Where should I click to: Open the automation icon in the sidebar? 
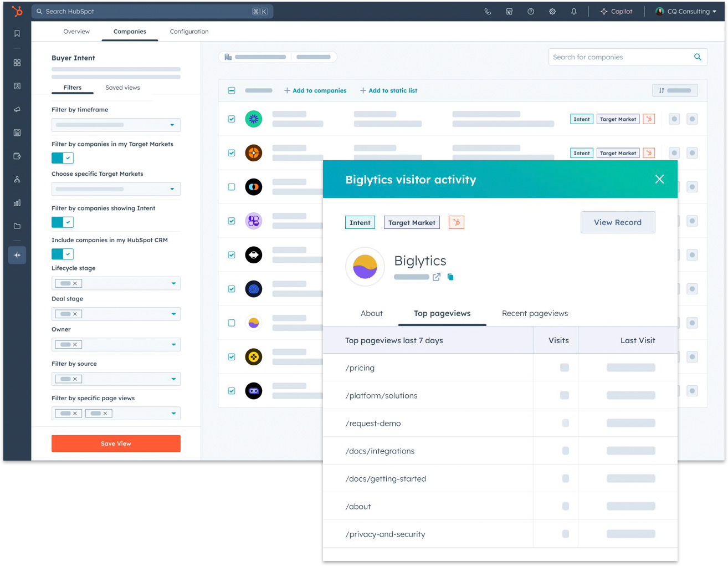(17, 179)
